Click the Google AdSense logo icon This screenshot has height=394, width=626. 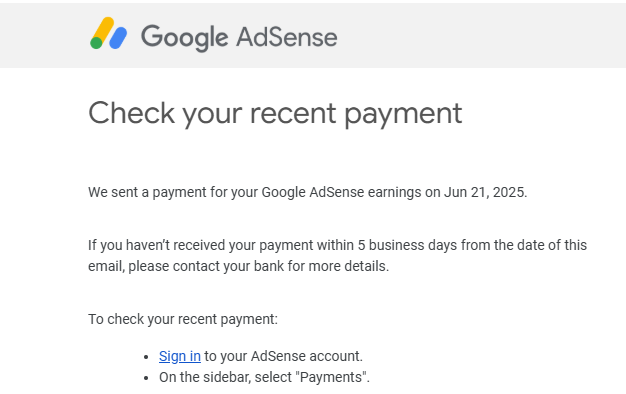coord(109,33)
